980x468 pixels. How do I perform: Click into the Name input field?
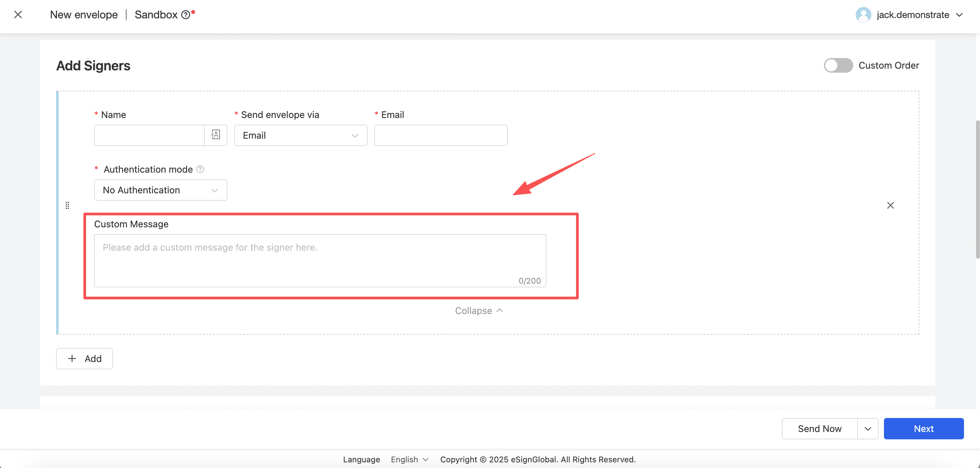pos(149,135)
